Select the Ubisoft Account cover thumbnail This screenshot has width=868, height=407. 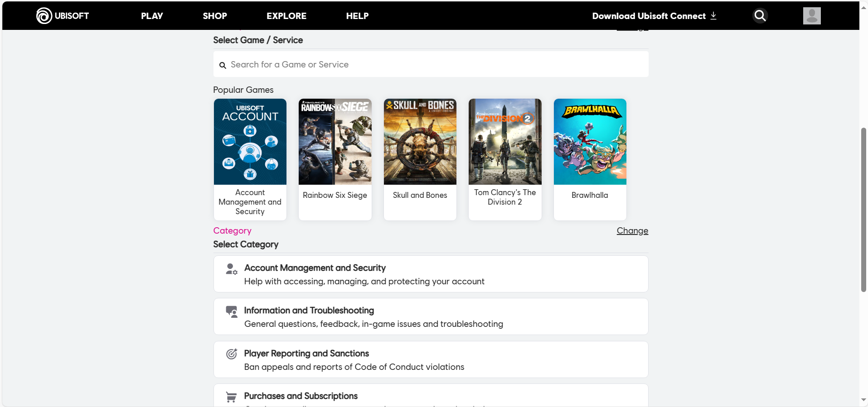(x=250, y=142)
